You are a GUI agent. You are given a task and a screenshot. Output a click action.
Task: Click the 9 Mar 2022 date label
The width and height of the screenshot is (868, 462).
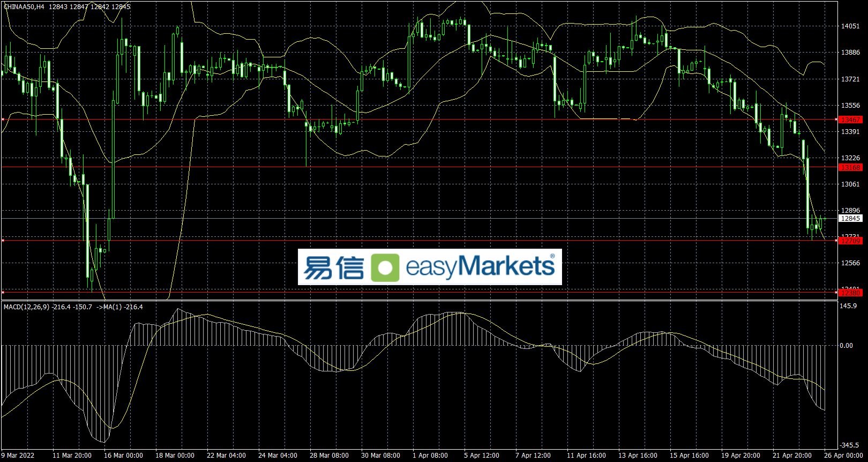point(18,456)
